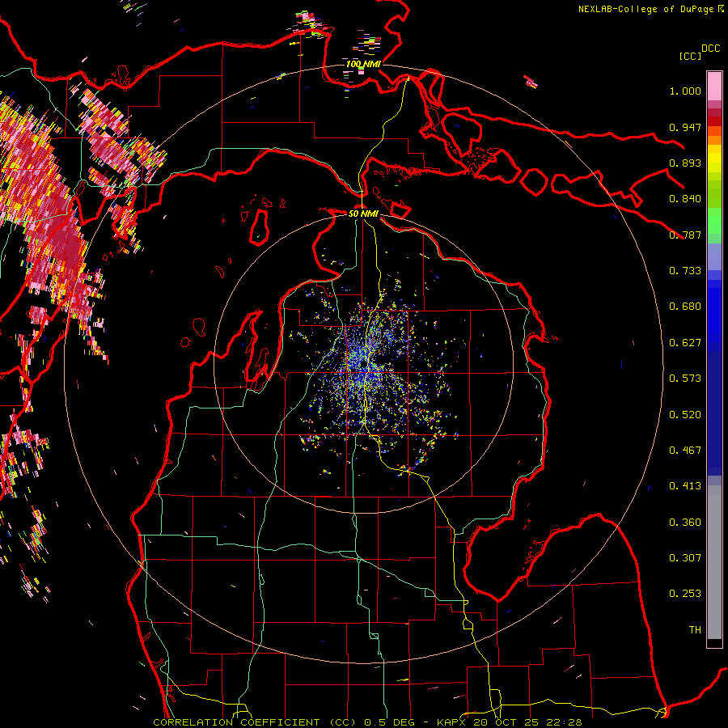The image size is (728, 728).
Task: Click the 0.787 legend value
Action: 685,235
